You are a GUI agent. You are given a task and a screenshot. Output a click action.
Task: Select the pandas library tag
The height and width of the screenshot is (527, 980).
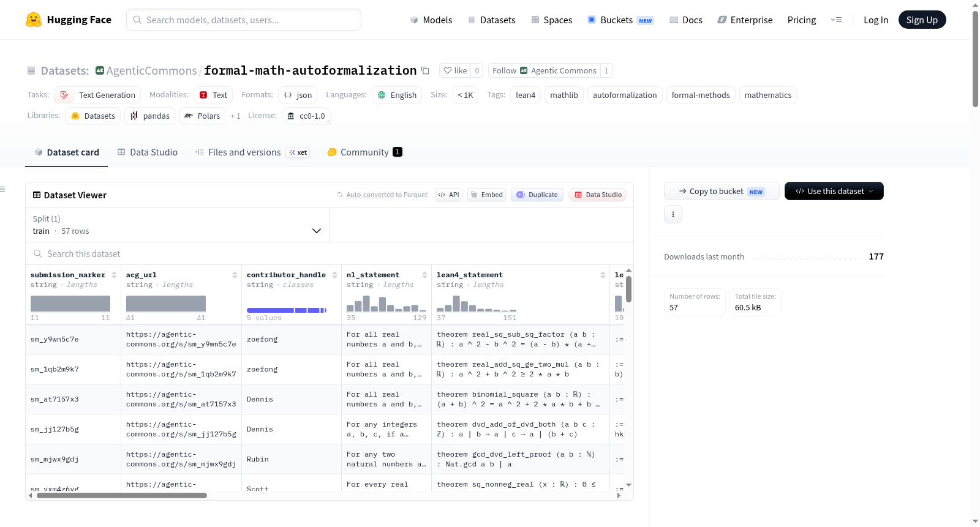150,116
